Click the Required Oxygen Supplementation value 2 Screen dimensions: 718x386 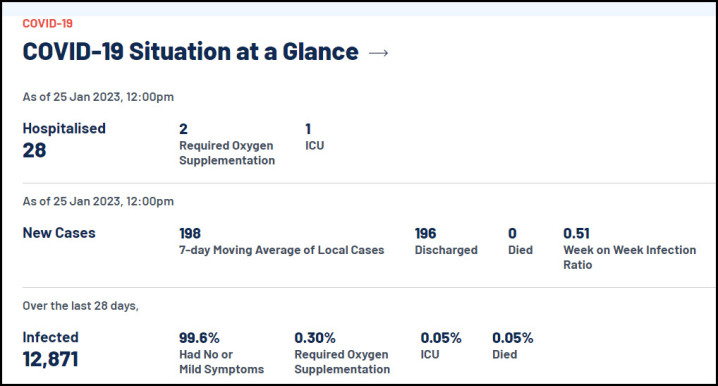(183, 129)
